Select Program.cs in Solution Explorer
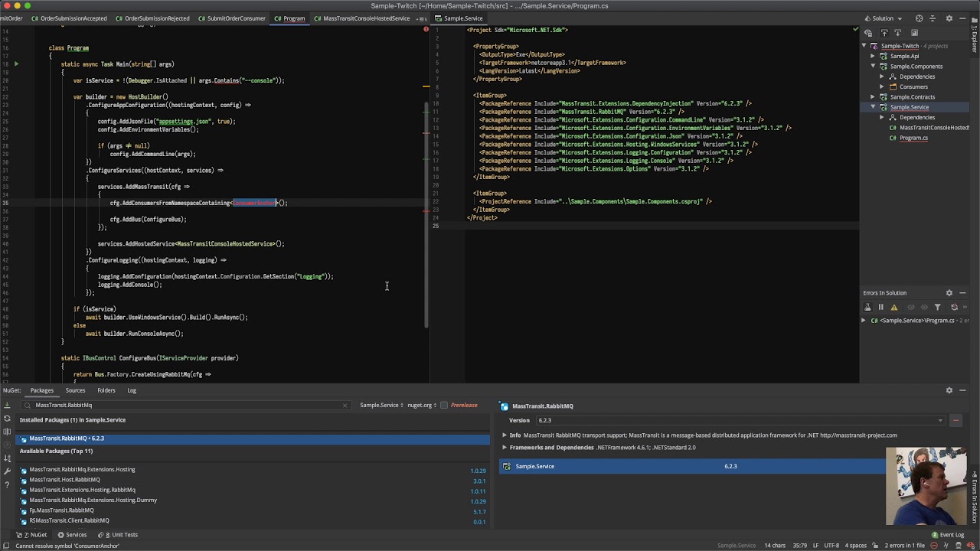 [x=913, y=139]
